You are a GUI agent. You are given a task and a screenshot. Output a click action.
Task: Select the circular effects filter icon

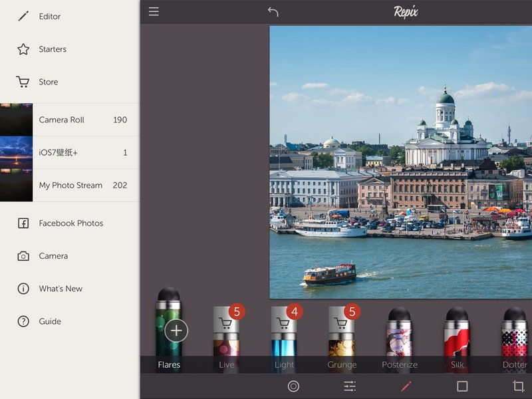pos(293,386)
